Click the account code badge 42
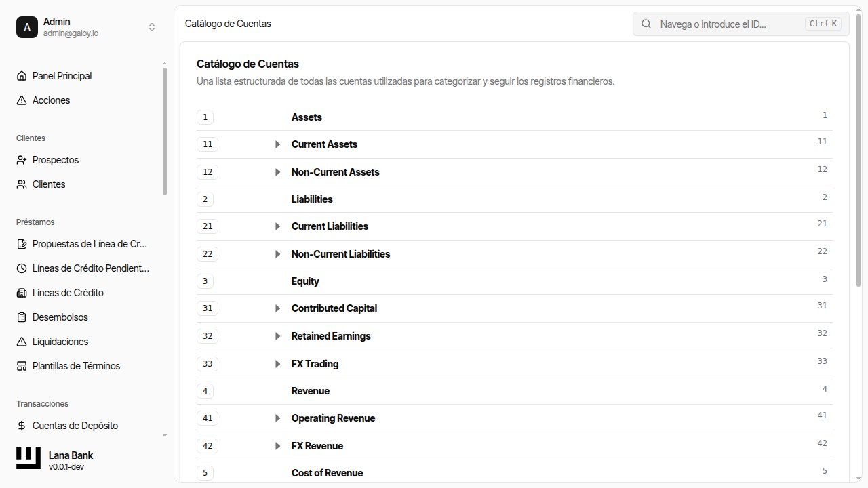868x488 pixels. click(x=208, y=446)
